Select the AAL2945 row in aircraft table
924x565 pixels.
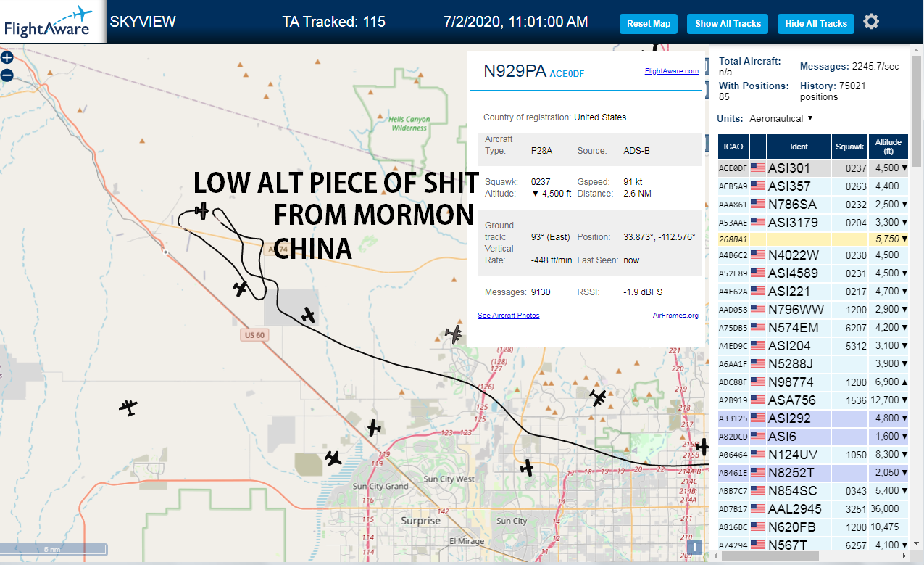click(x=813, y=509)
